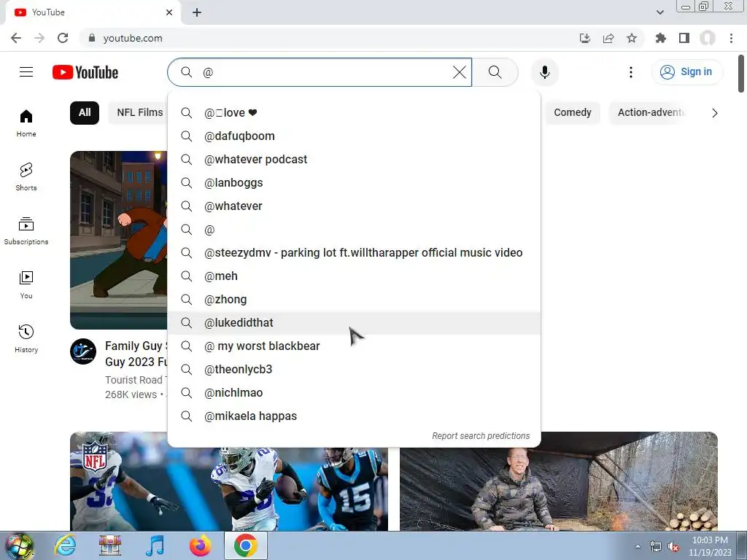
Task: Choose the '@lukedidthat' suggestion
Action: pos(354,323)
